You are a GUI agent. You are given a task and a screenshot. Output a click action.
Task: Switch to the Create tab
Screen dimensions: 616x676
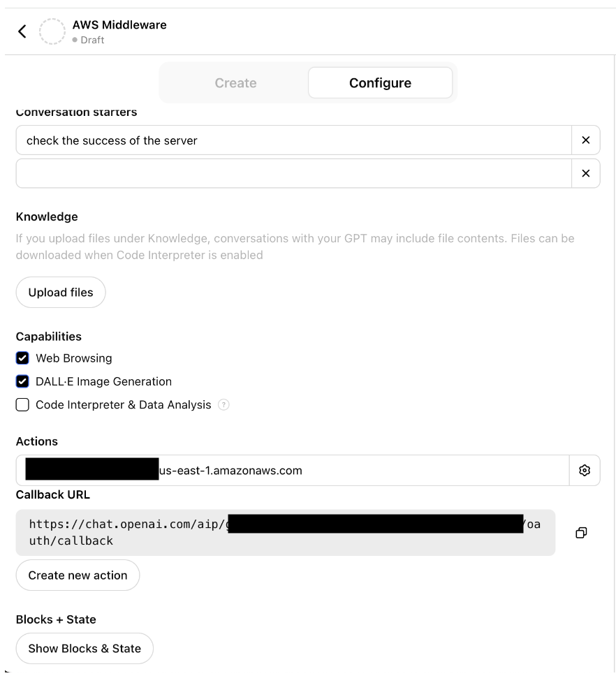235,82
